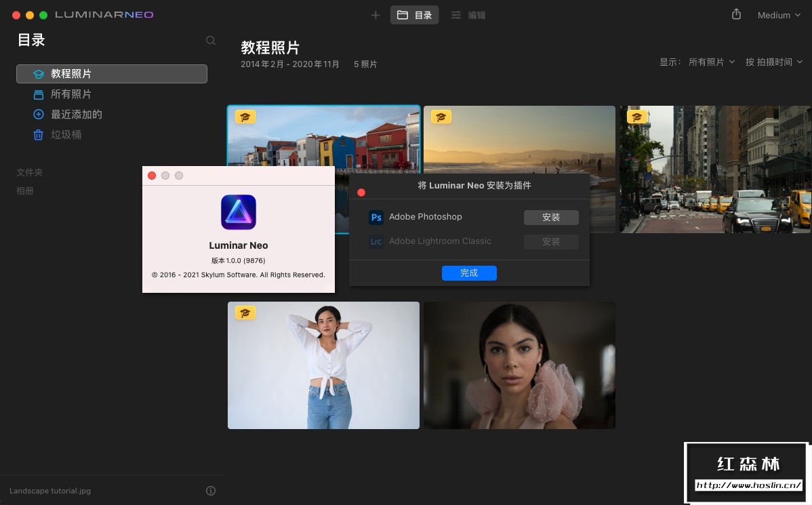Open the 按 拍摄时间 sort dropdown

pyautogui.click(x=773, y=62)
